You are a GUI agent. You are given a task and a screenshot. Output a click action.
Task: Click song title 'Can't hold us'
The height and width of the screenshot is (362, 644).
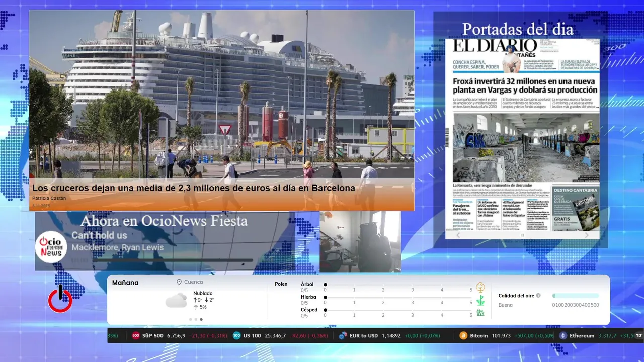point(99,235)
